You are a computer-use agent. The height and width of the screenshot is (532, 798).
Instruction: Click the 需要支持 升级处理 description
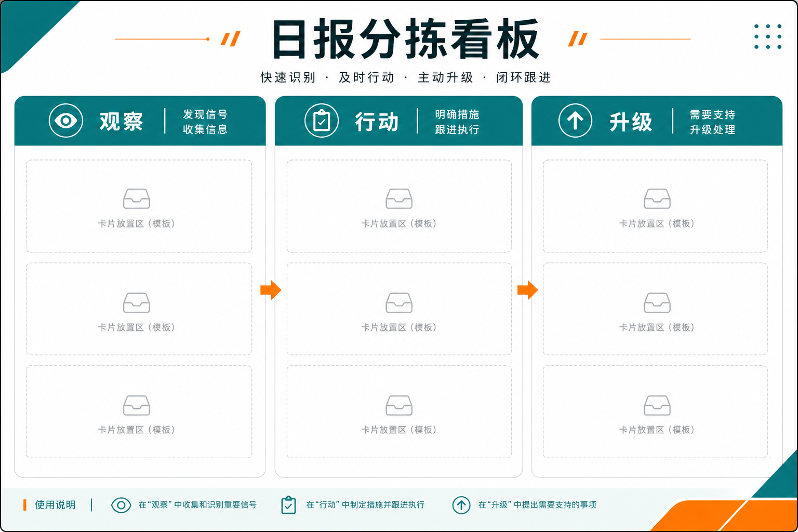coord(712,122)
